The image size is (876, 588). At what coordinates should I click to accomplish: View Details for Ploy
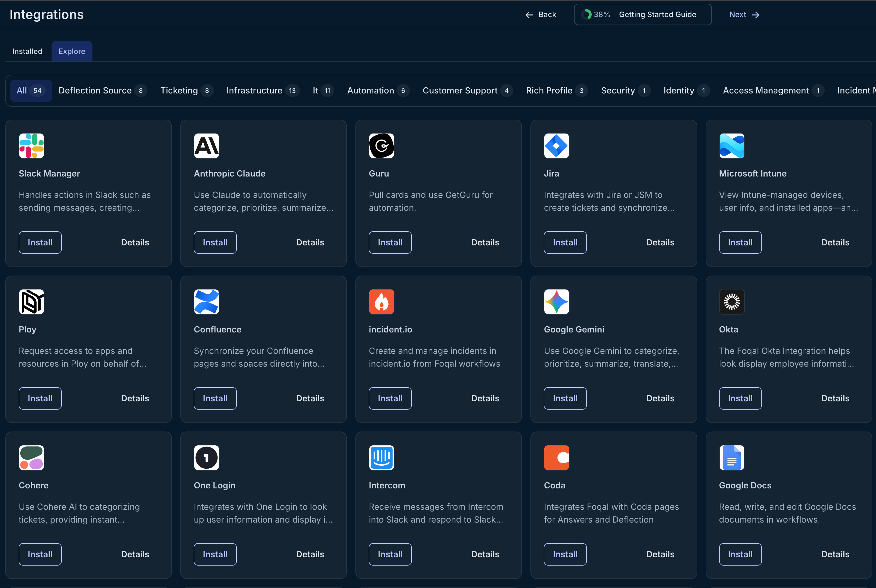point(135,399)
